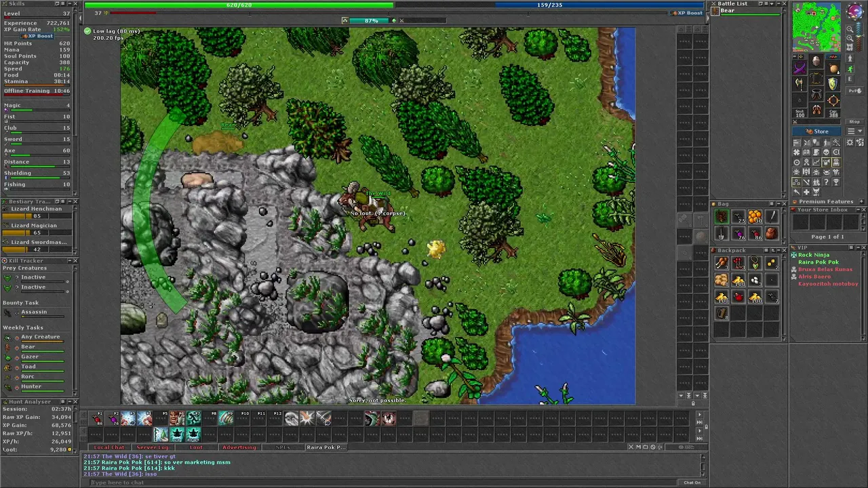Switch to the Loot chat tab
Image resolution: width=868 pixels, height=488 pixels.
pyautogui.click(x=196, y=447)
